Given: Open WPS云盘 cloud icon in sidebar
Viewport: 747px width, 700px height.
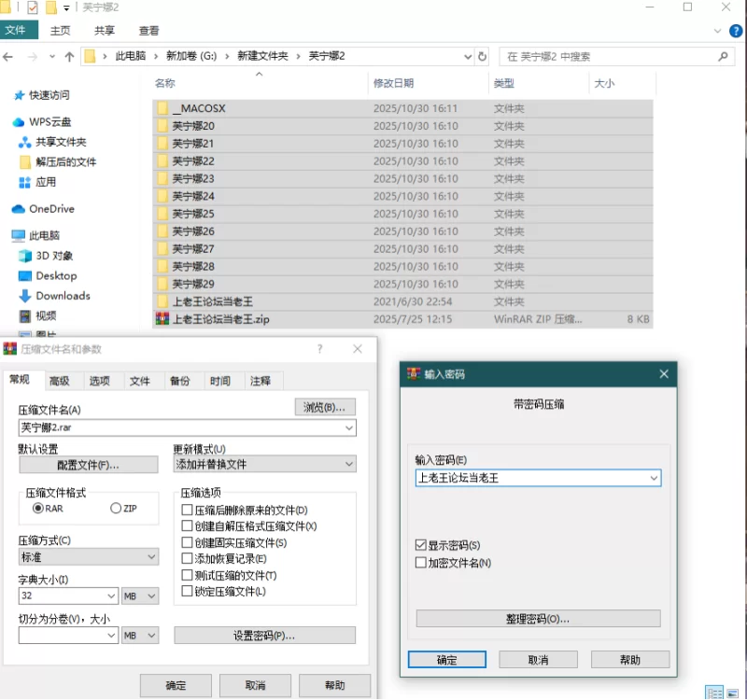Looking at the screenshot, I should coord(19,122).
